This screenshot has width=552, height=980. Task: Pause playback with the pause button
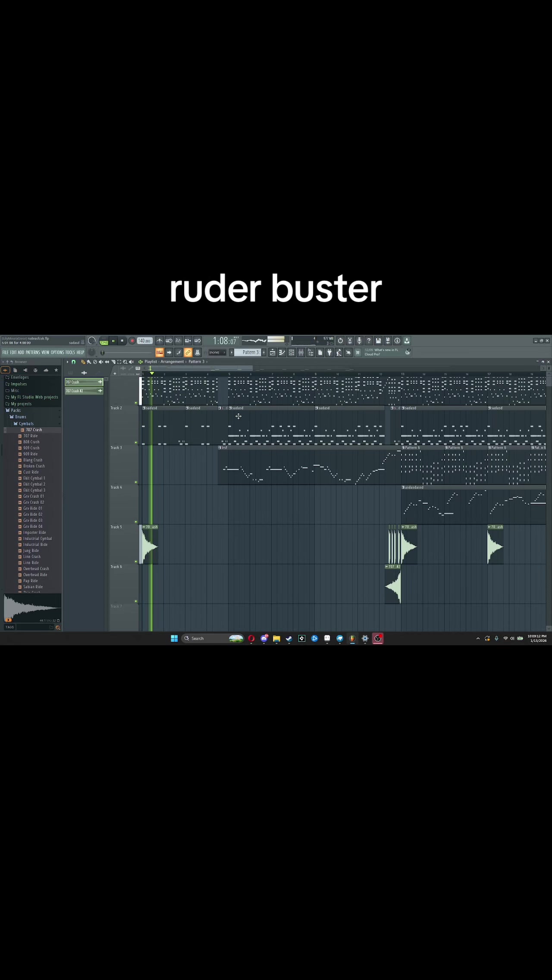tap(113, 341)
